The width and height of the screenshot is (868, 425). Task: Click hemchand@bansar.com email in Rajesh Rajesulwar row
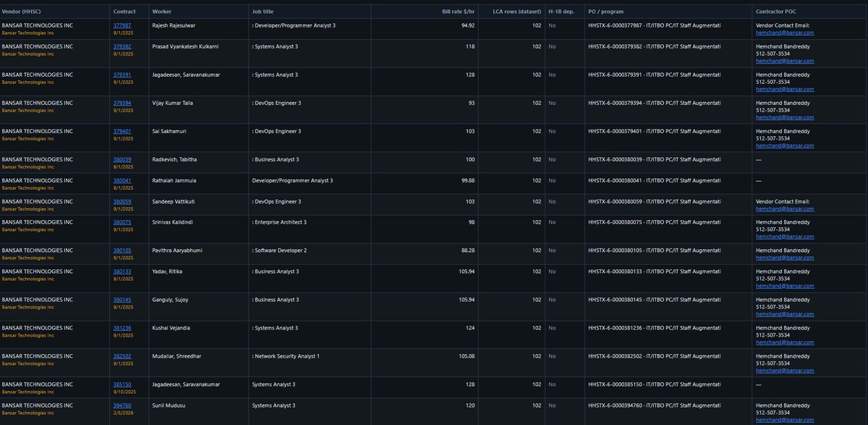click(785, 33)
